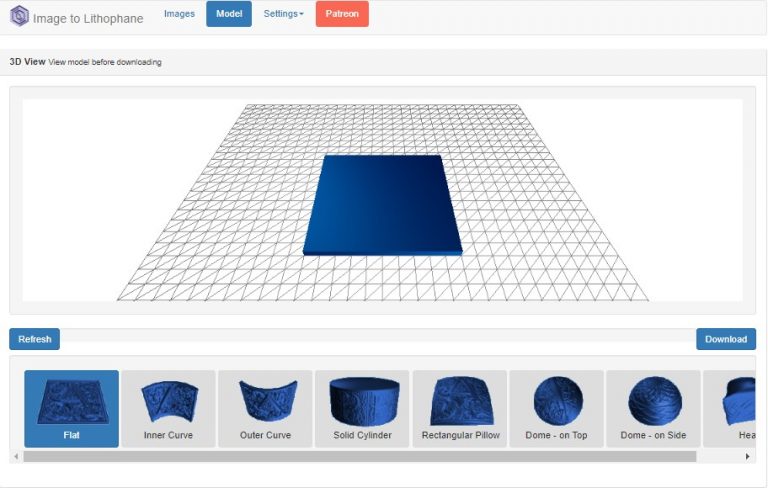Choose the Outer Curve shape
The height and width of the screenshot is (488, 768).
tap(265, 409)
